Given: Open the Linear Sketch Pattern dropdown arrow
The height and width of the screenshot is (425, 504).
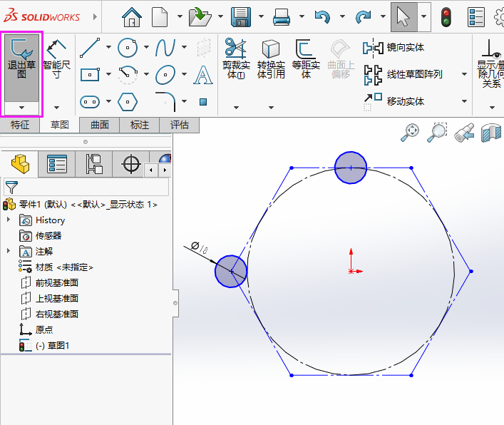Looking at the screenshot, I should [465, 74].
